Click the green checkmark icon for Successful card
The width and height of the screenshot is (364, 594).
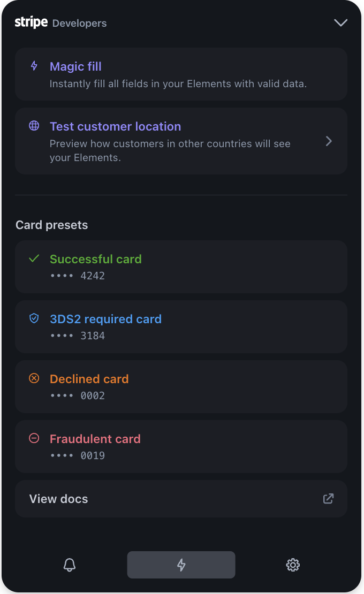coord(34,258)
